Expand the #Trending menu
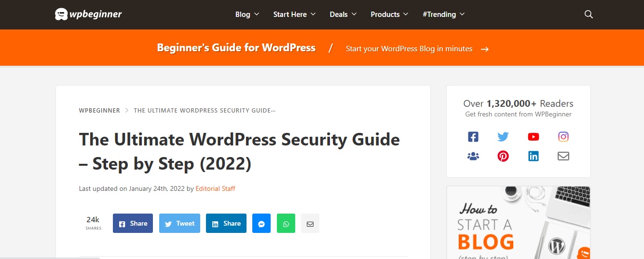Image resolution: width=644 pixels, height=259 pixels. [x=443, y=14]
